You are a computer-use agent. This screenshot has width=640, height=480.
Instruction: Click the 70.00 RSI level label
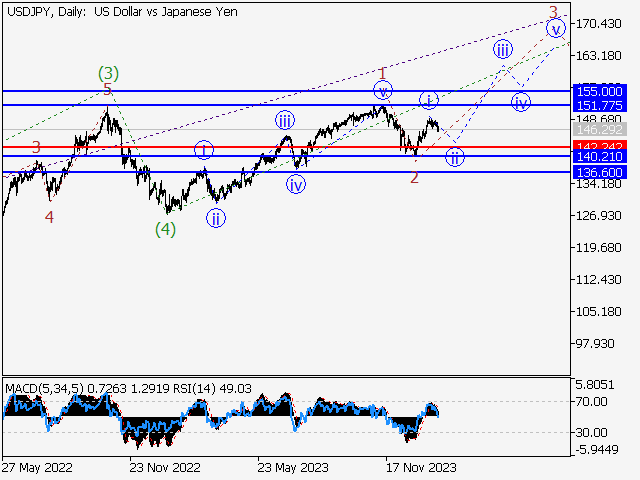coord(591,402)
